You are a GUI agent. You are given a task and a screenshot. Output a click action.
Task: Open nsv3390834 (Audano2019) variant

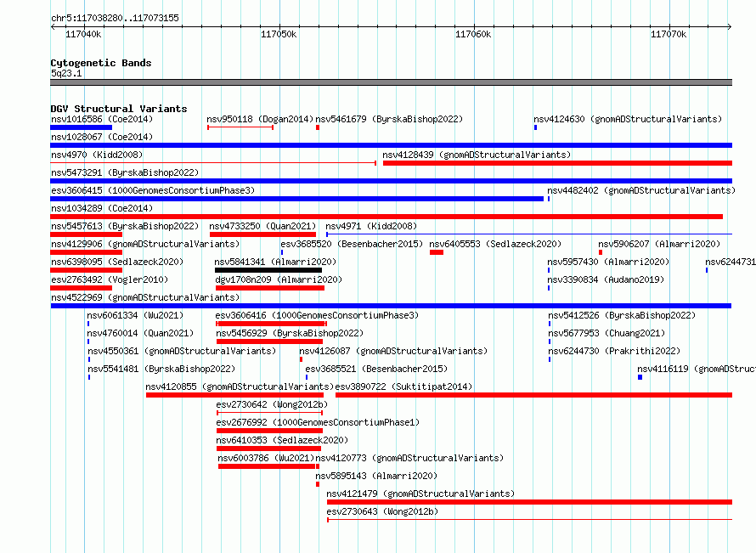606,279
